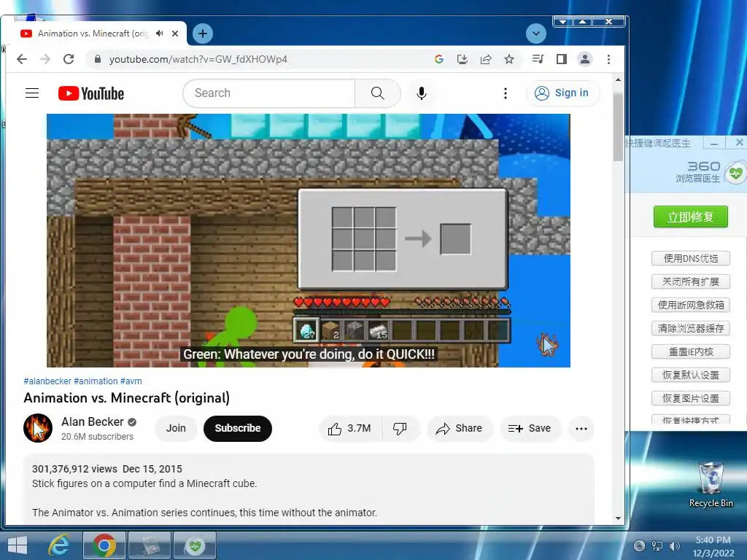Image resolution: width=747 pixels, height=560 pixels.
Task: Click the Join button
Action: point(176,428)
